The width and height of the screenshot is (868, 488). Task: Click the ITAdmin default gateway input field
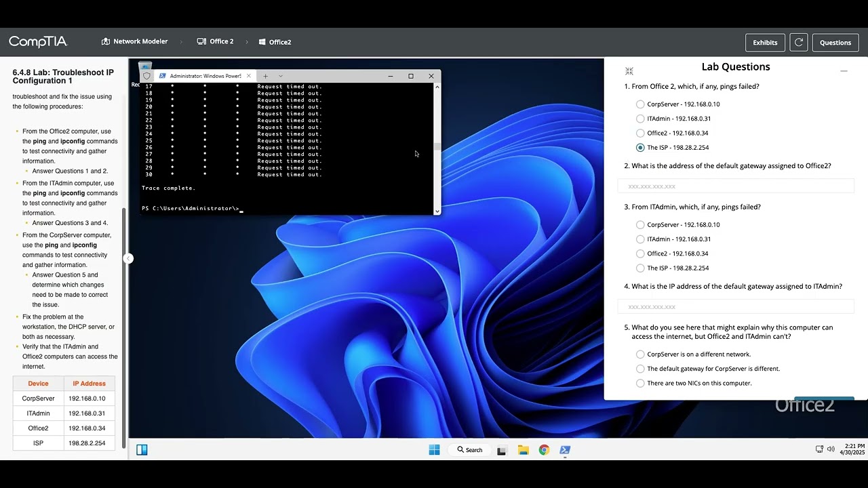736,306
